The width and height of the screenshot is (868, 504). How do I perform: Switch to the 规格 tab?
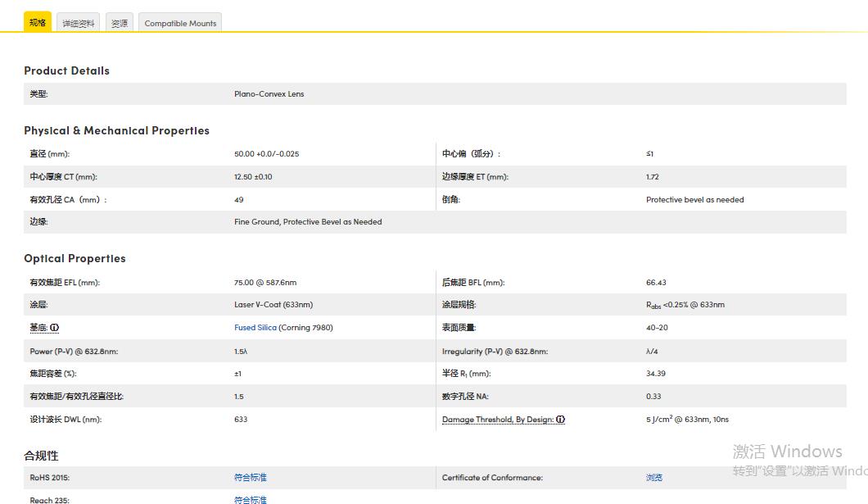[38, 23]
